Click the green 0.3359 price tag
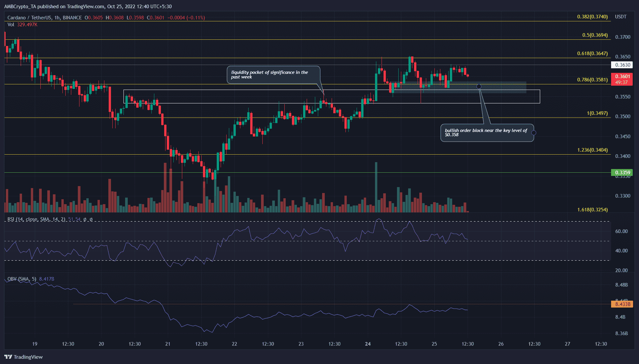Image resolution: width=639 pixels, height=364 pixels. point(623,173)
